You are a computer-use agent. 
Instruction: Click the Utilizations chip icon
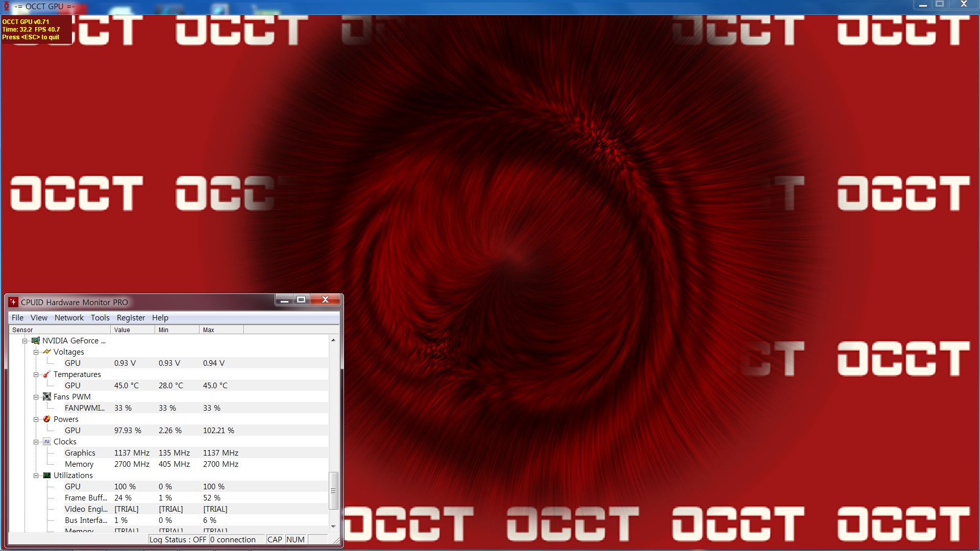point(47,475)
